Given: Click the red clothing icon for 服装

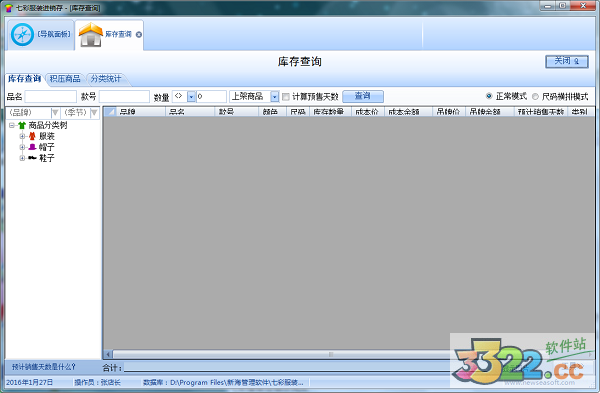Looking at the screenshot, I should coord(33,136).
